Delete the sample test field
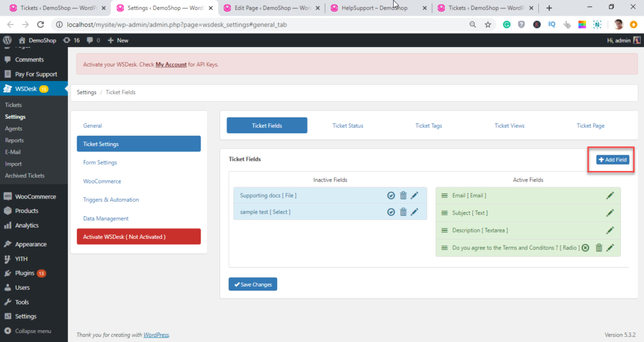Image resolution: width=644 pixels, height=342 pixels. (403, 212)
